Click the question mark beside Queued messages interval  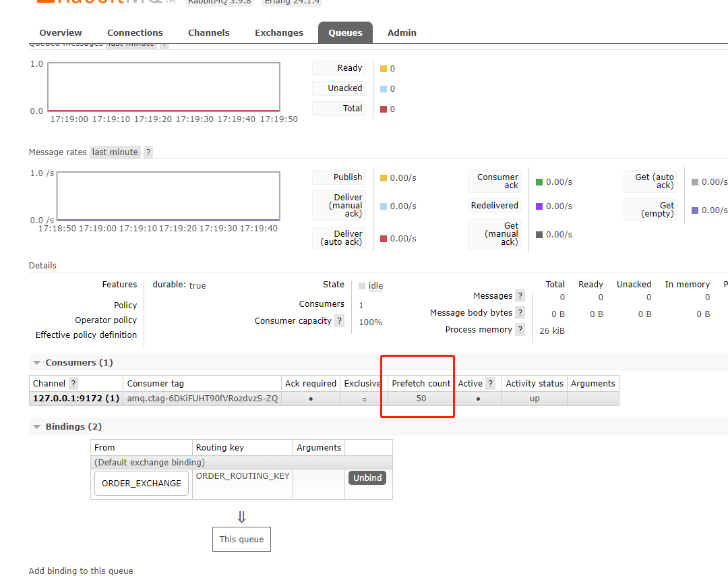(x=163, y=43)
